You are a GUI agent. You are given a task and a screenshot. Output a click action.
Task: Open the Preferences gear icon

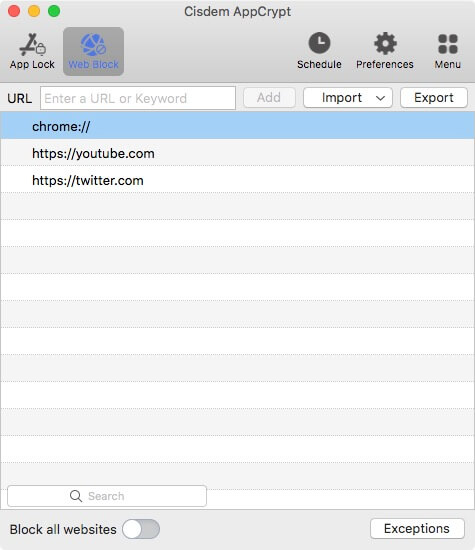385,43
